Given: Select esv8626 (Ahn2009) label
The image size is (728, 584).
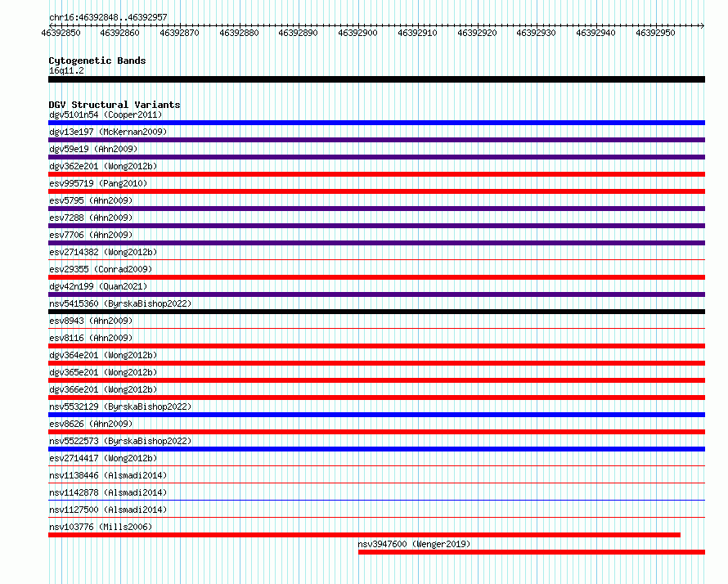Looking at the screenshot, I should point(91,424).
